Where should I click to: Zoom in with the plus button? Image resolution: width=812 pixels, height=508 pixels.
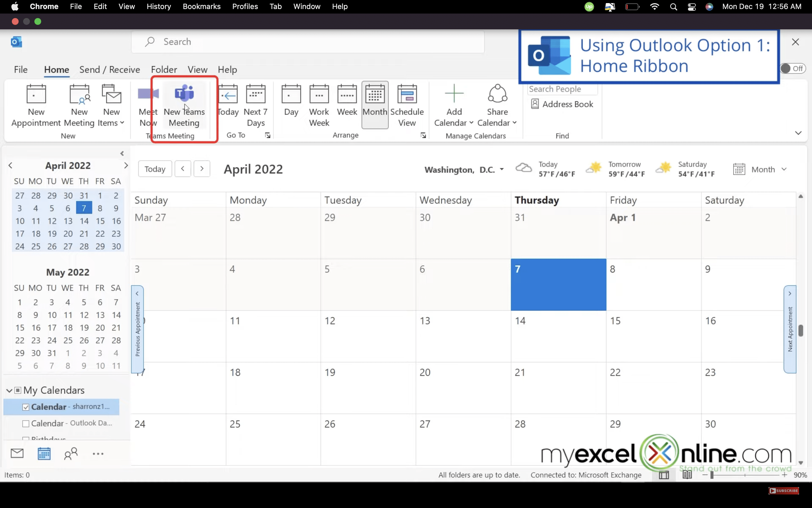pos(784,475)
